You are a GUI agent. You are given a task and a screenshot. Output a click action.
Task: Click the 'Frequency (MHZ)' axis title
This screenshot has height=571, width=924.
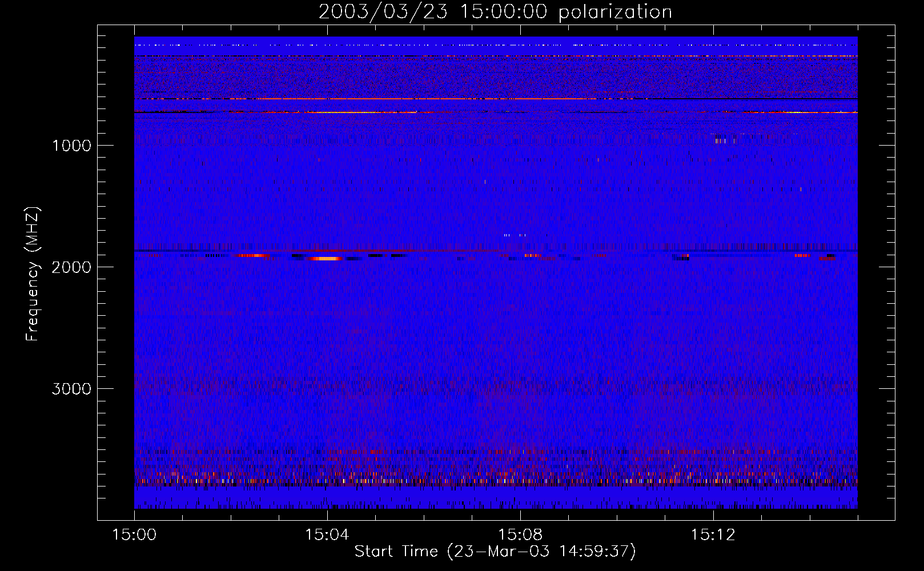coord(33,274)
